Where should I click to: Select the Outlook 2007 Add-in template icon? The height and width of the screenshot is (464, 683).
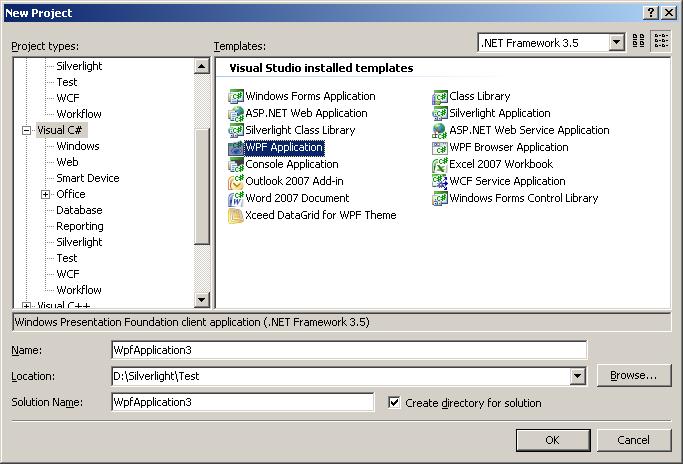coord(236,181)
